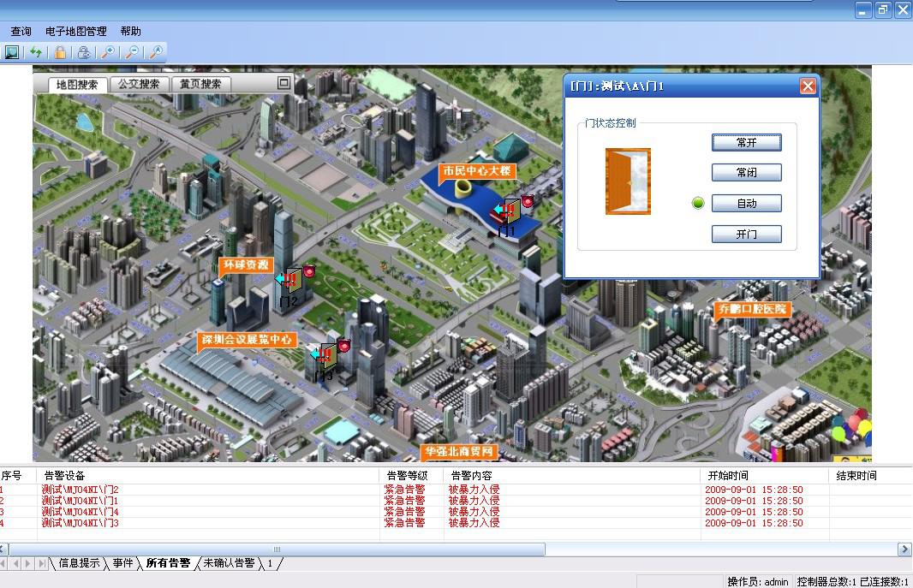913x588 pixels.
Task: Switch to the 未确认告警 tab
Action: [x=229, y=563]
